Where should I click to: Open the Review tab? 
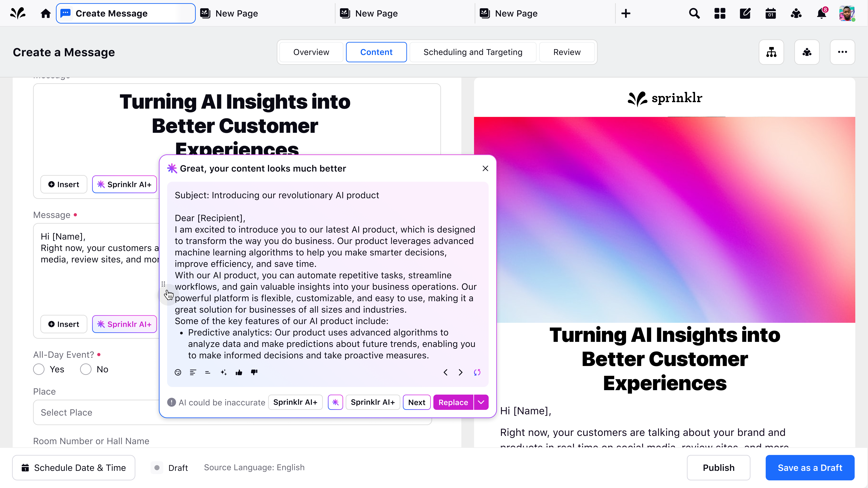coord(567,52)
